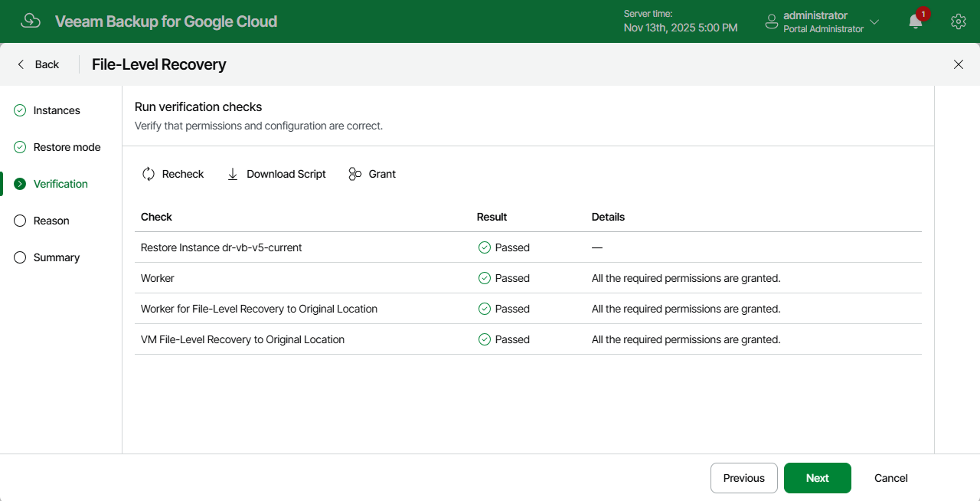Click the Download Script label
Image resolution: width=980 pixels, height=501 pixels.
point(286,174)
